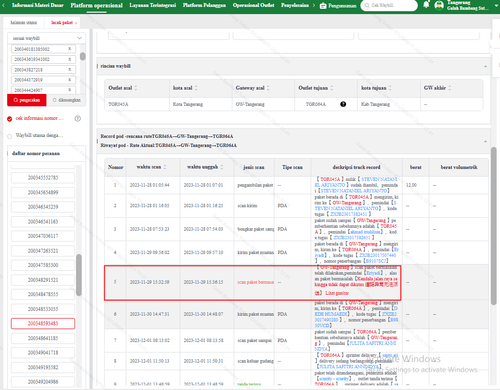Select order number 200345654899
This screenshot has width=500, height=390.
click(x=43, y=192)
